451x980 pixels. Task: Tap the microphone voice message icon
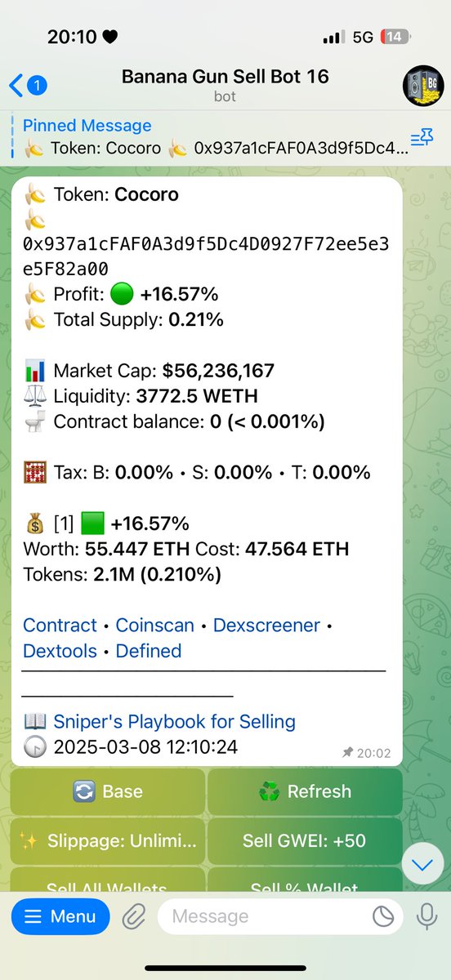pos(426,916)
